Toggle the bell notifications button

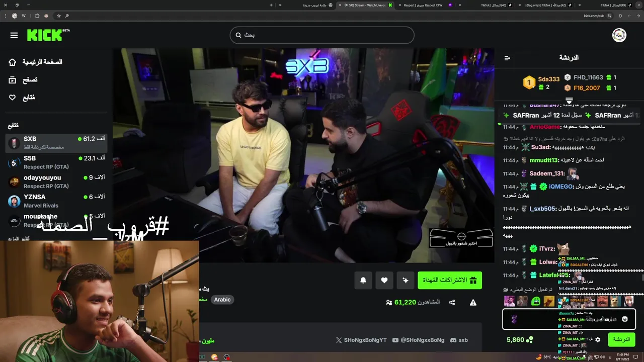pyautogui.click(x=363, y=280)
